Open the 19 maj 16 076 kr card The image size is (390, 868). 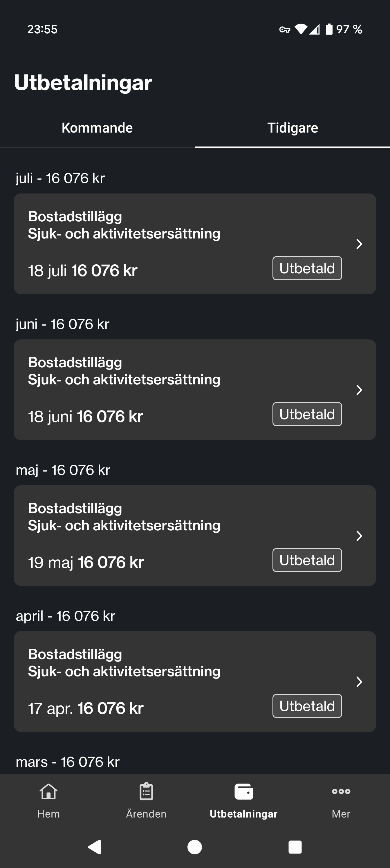click(x=195, y=536)
